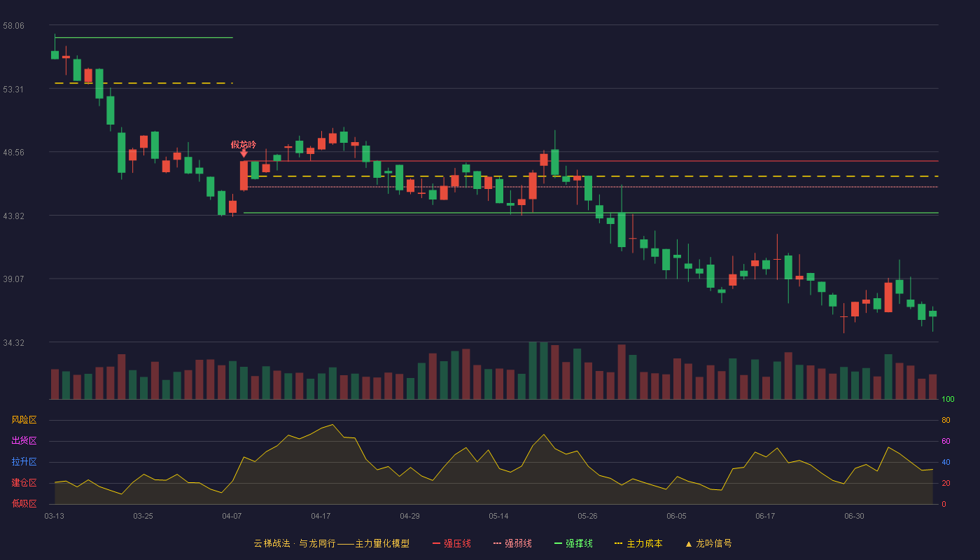980x560 pixels.
Task: Click the 假龙吟 annotation text
Action: [x=244, y=144]
